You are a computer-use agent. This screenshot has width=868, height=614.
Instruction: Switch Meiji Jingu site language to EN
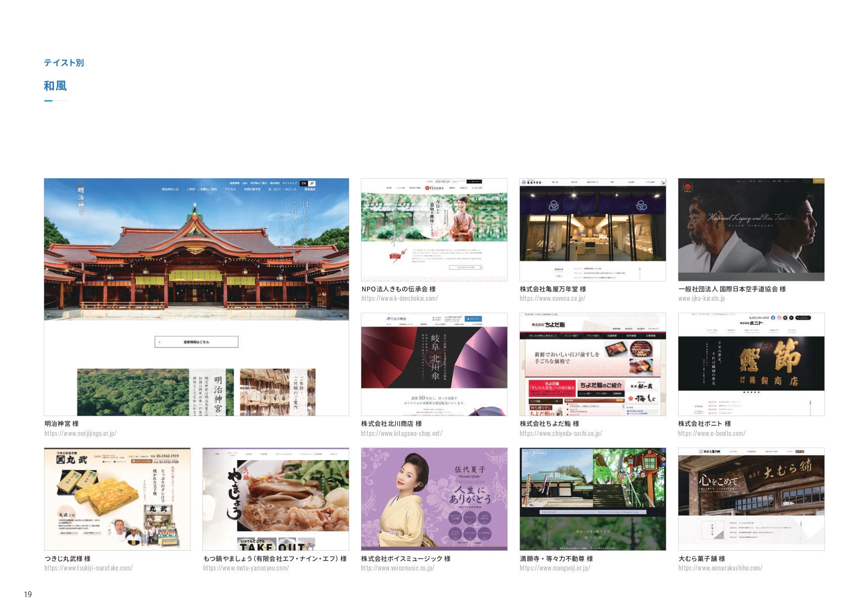click(x=304, y=184)
